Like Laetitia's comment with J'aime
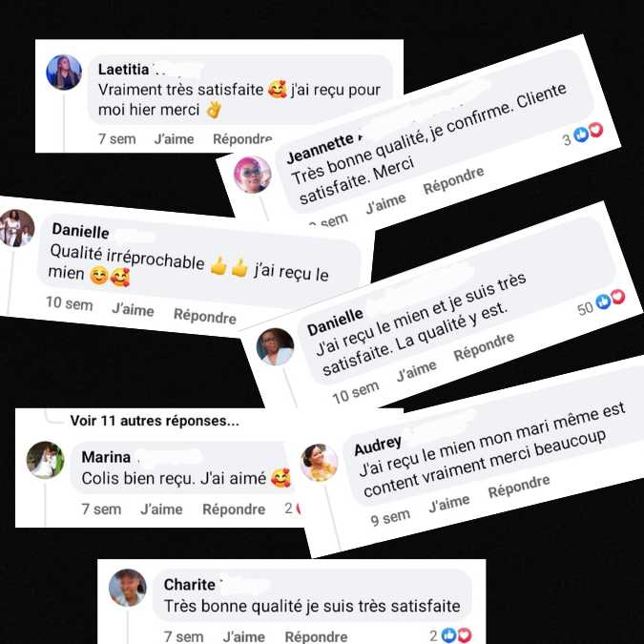Viewport: 644px width, 644px height. pyautogui.click(x=175, y=139)
